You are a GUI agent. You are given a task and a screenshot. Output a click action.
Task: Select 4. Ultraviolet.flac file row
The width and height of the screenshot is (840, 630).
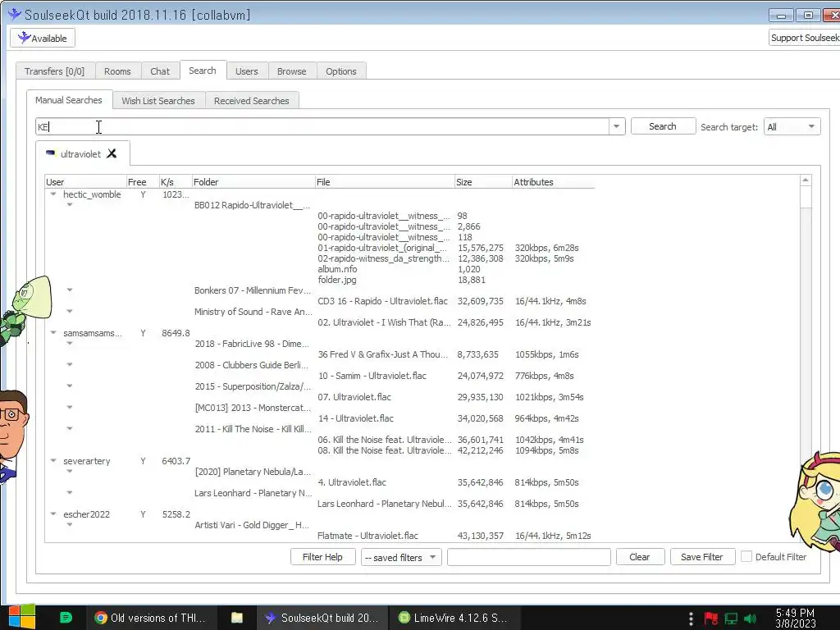352,482
